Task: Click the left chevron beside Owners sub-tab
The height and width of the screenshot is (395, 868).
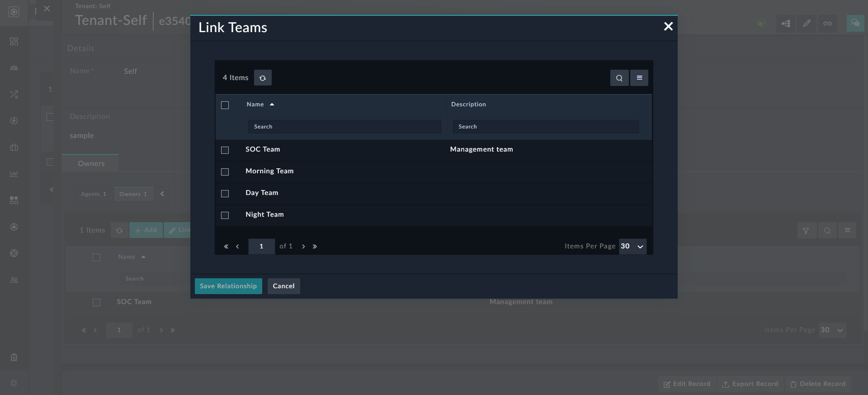Action: tap(162, 194)
